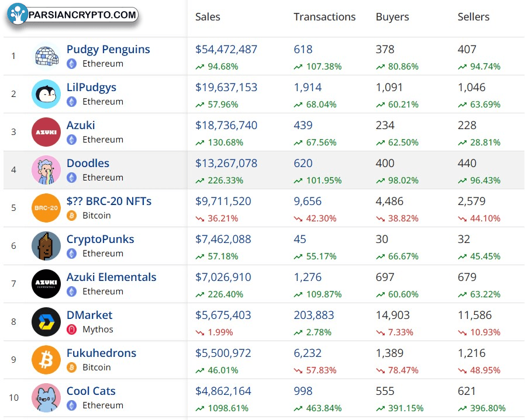525x420 pixels.
Task: Click the Pudgy Penguins igloo icon
Action: (x=46, y=56)
